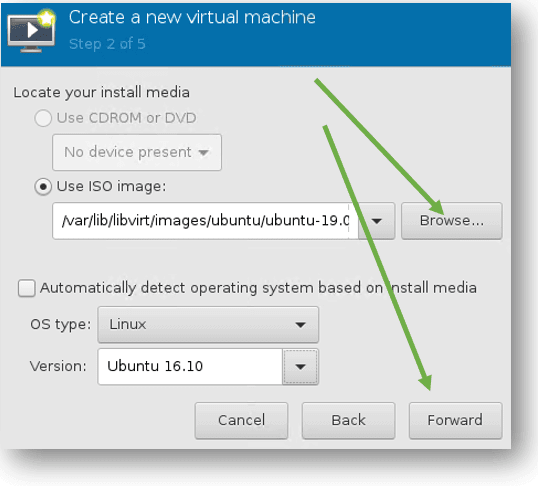Expand the Version dropdown arrow
The width and height of the screenshot is (538, 486).
[x=301, y=367]
